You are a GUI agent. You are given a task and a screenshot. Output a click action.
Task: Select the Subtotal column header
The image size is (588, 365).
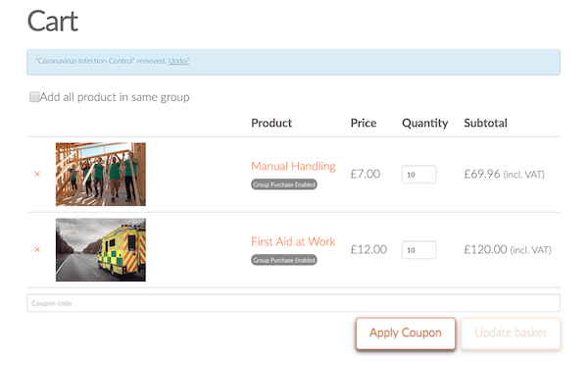(486, 123)
